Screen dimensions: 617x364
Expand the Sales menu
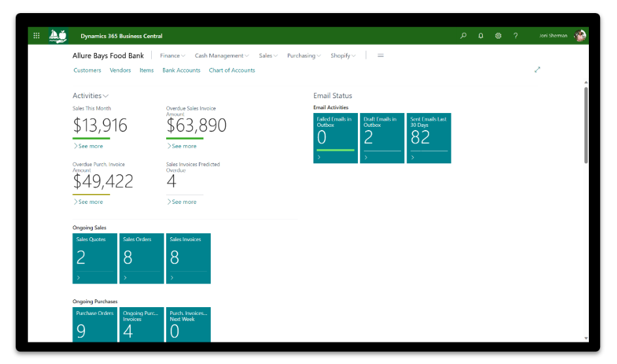268,56
